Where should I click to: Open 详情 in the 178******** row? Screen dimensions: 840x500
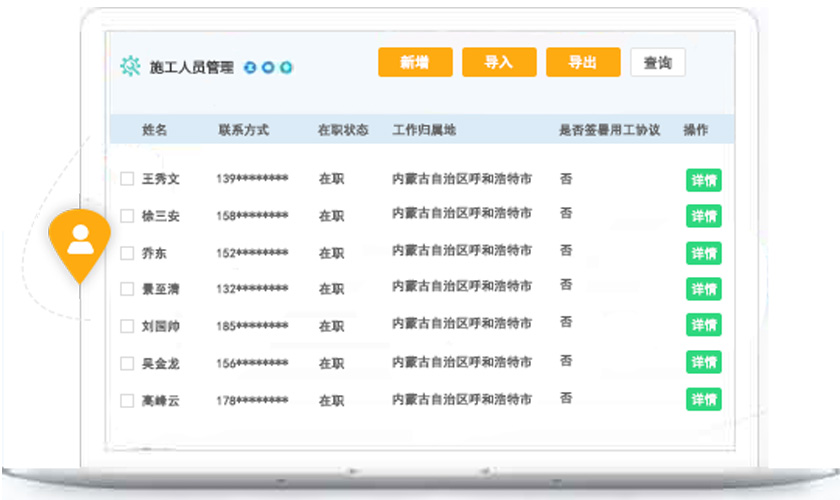pyautogui.click(x=704, y=399)
